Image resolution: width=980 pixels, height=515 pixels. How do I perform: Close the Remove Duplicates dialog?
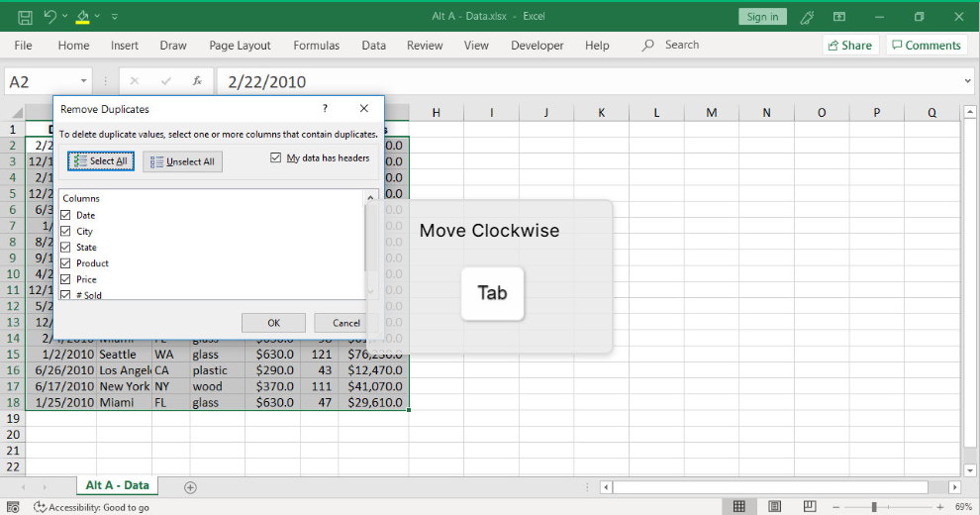363,109
